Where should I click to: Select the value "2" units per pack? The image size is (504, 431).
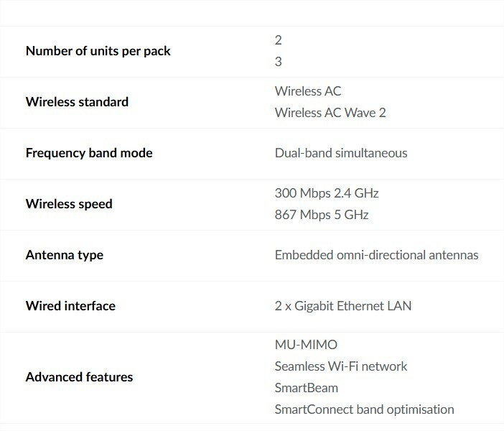click(279, 40)
